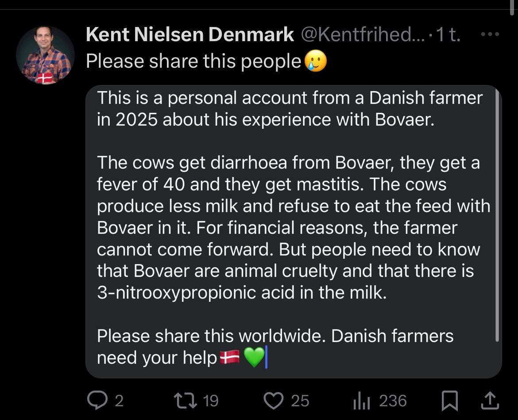Viewport: 518px width, 420px height.
Task: Click the name Kent Nielsen Denmark
Action: coord(190,35)
